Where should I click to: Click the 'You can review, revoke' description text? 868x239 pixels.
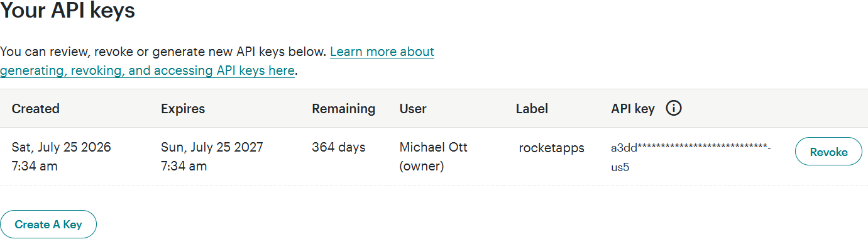(163, 51)
